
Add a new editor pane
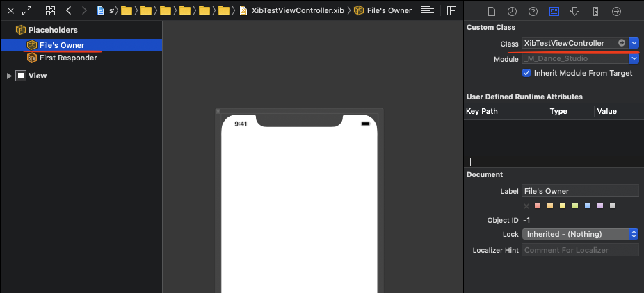point(452,11)
